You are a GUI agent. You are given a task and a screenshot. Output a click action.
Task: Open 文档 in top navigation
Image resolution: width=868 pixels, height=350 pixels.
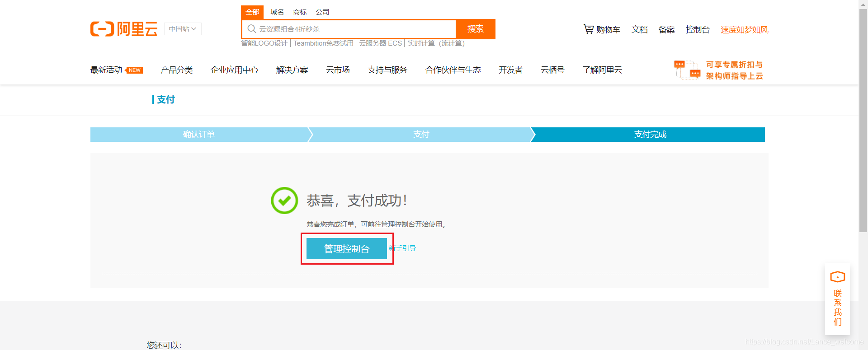pyautogui.click(x=640, y=30)
